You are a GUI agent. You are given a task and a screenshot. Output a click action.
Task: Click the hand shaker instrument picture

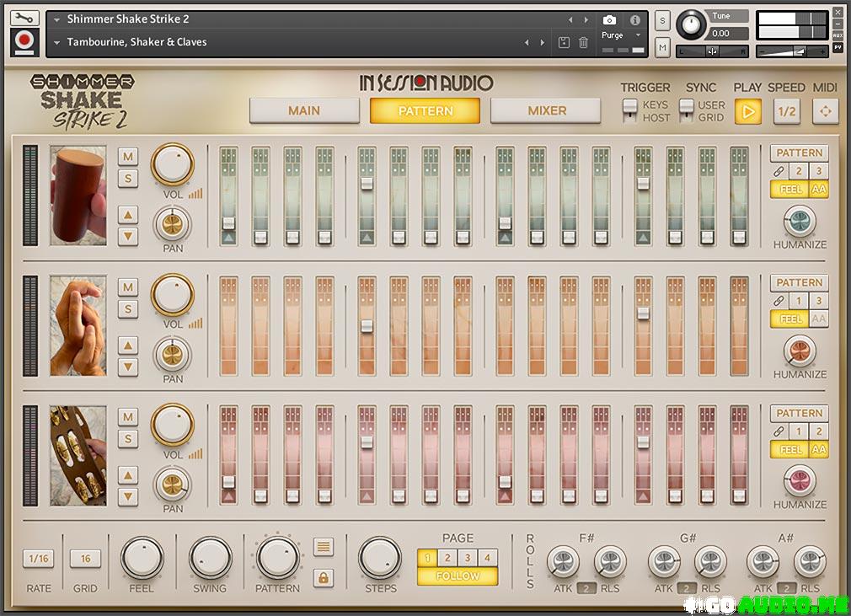coord(78,325)
